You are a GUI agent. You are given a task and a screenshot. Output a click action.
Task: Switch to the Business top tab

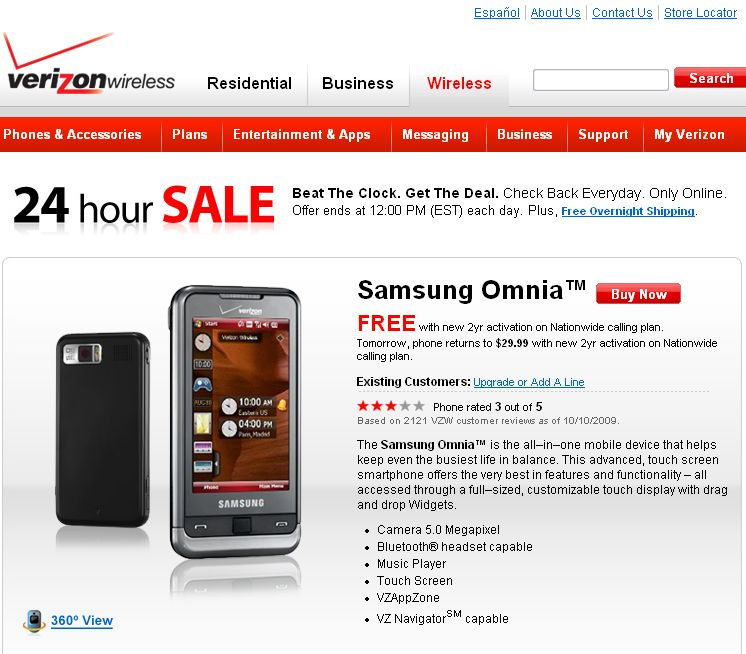tap(358, 83)
